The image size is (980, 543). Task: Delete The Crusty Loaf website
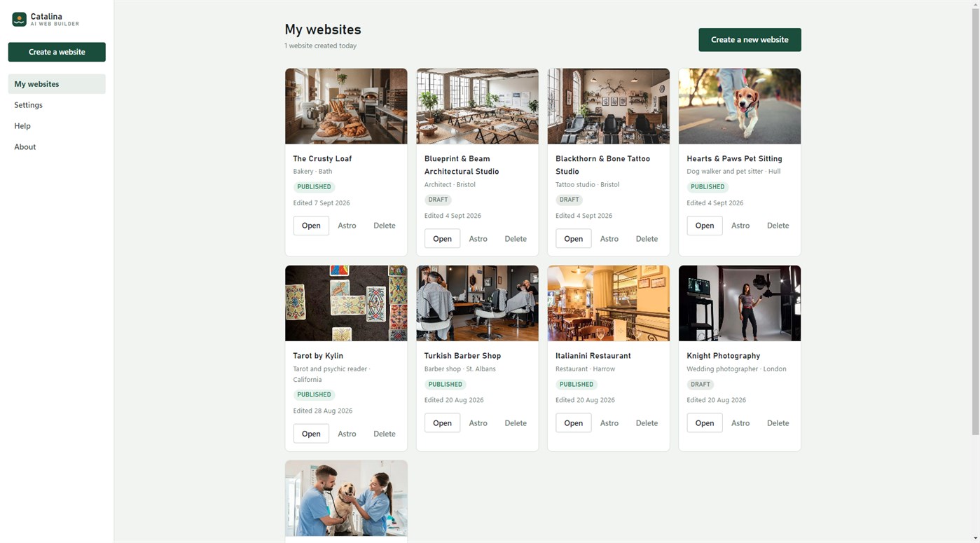[385, 226]
